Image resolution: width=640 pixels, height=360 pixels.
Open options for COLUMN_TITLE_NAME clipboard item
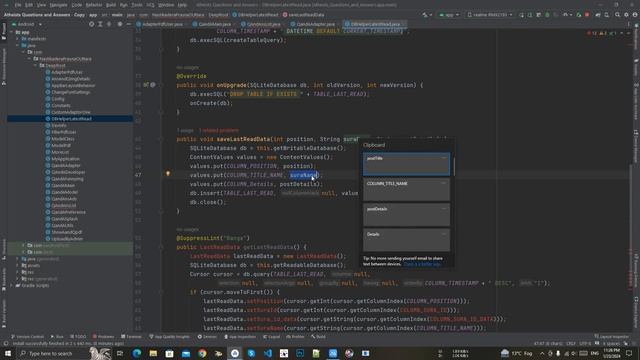(x=444, y=183)
